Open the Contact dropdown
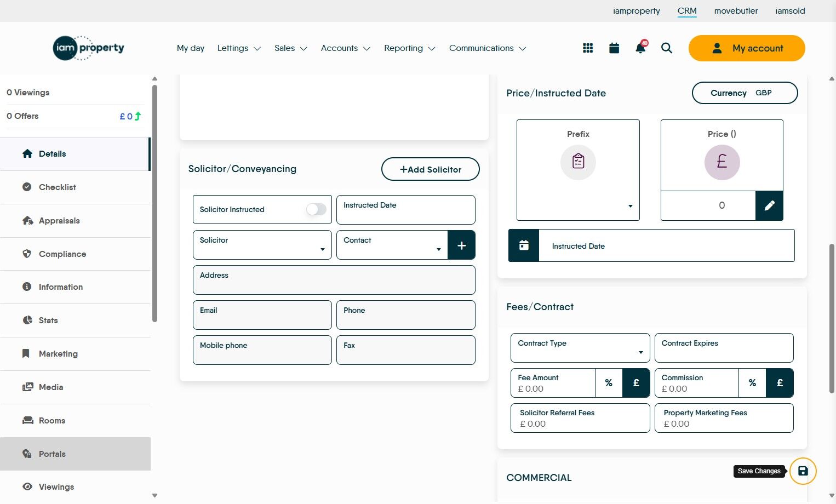 click(392, 245)
